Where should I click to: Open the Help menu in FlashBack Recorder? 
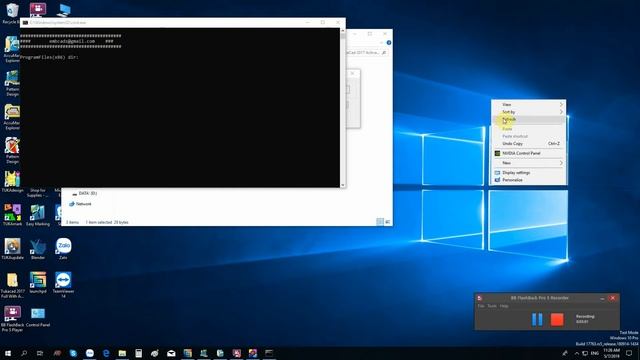(504, 306)
